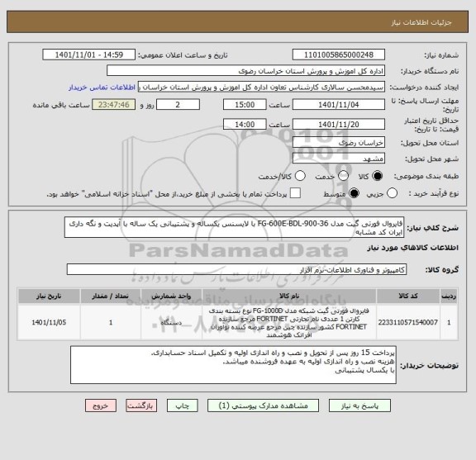Click the واحد شمارش column header
476x460 pixels.
(172, 296)
